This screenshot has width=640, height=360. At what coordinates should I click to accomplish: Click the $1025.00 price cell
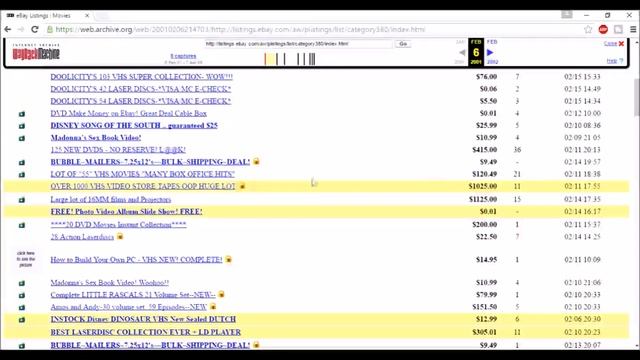pos(483,186)
